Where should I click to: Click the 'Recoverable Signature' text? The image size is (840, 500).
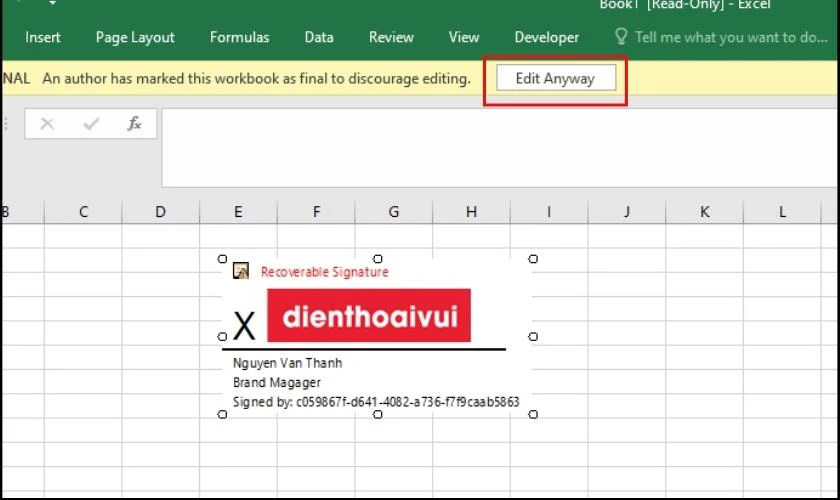325,272
